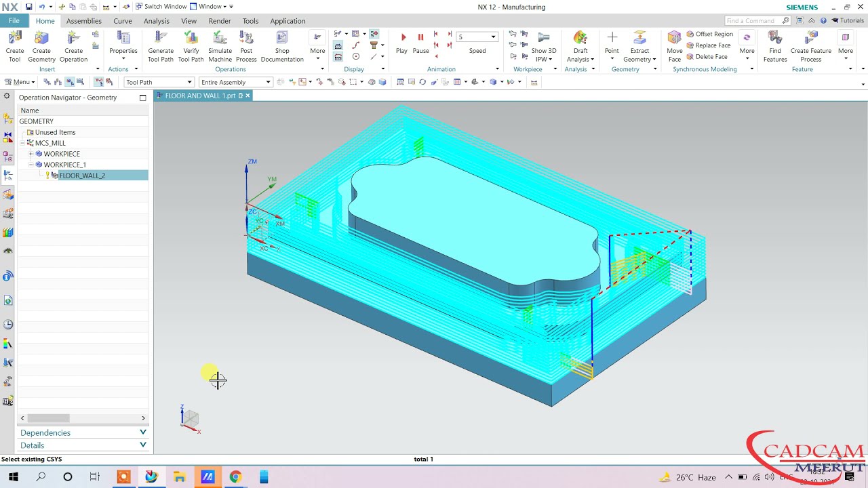
Task: Click the Point tool icon
Action: [612, 43]
